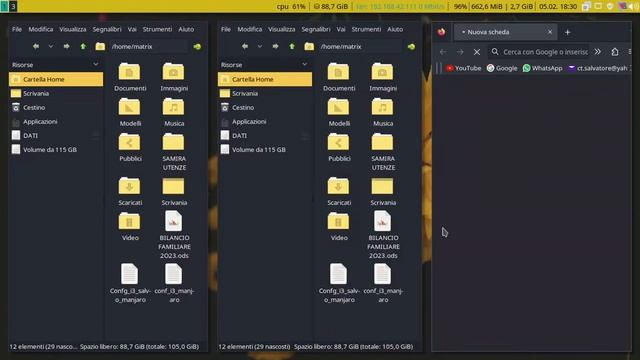The height and width of the screenshot is (360, 640).
Task: Show more browser toolbar items via the chevron
Action: tap(598, 52)
